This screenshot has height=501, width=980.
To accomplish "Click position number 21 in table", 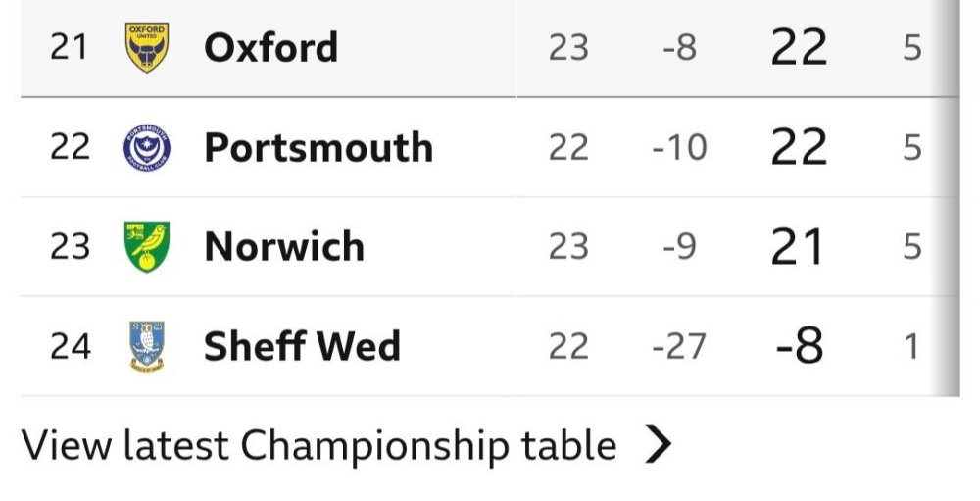I will [70, 48].
